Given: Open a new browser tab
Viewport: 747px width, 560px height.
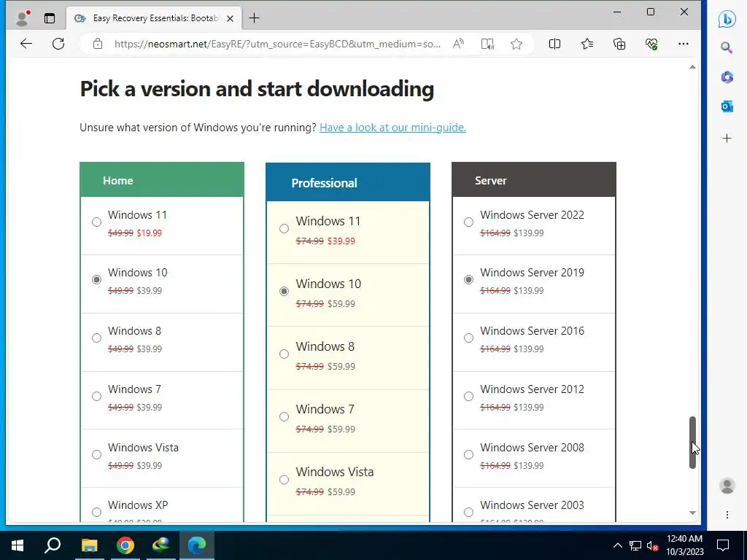Looking at the screenshot, I should 255,18.
